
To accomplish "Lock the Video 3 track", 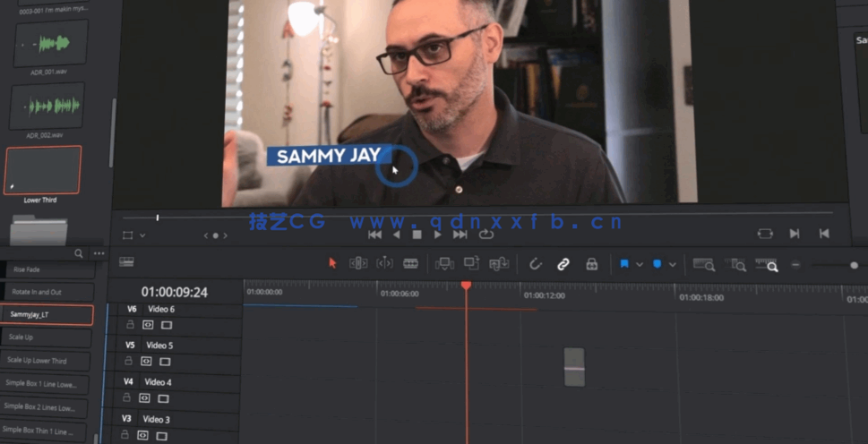I will tap(125, 434).
